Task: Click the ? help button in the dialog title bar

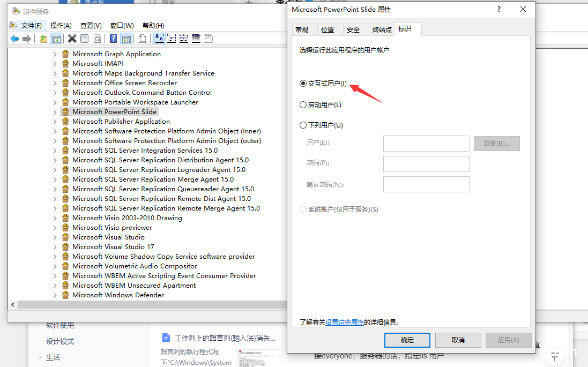Action: click(498, 9)
